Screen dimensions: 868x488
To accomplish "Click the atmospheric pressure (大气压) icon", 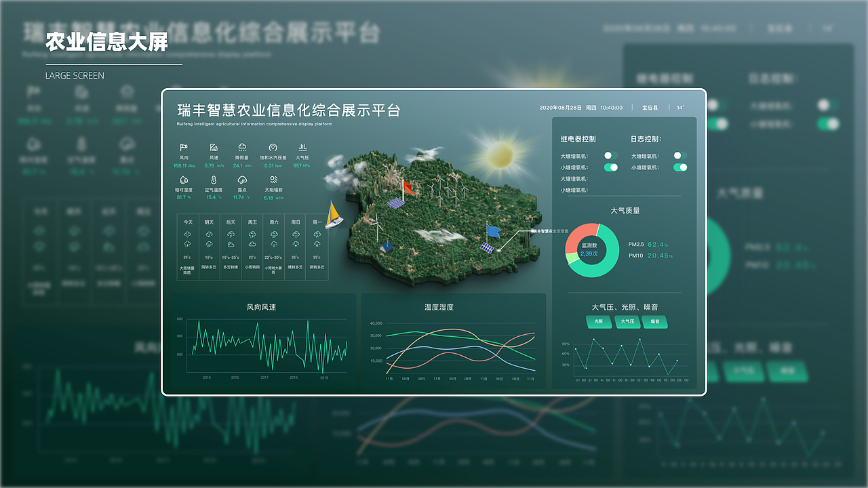I will pyautogui.click(x=302, y=147).
